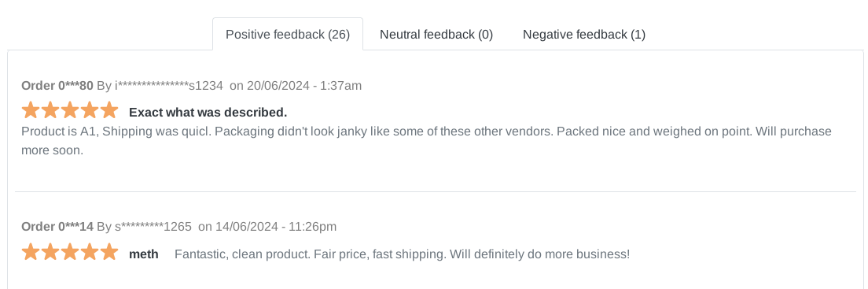Switch to the Neutral feedback (0) tab
This screenshot has height=289, width=868.
coord(436,35)
